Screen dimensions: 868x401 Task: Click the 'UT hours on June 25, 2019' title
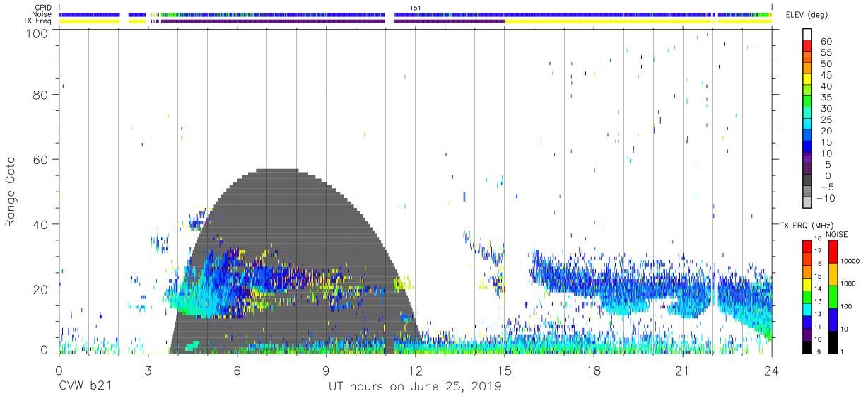[415, 387]
